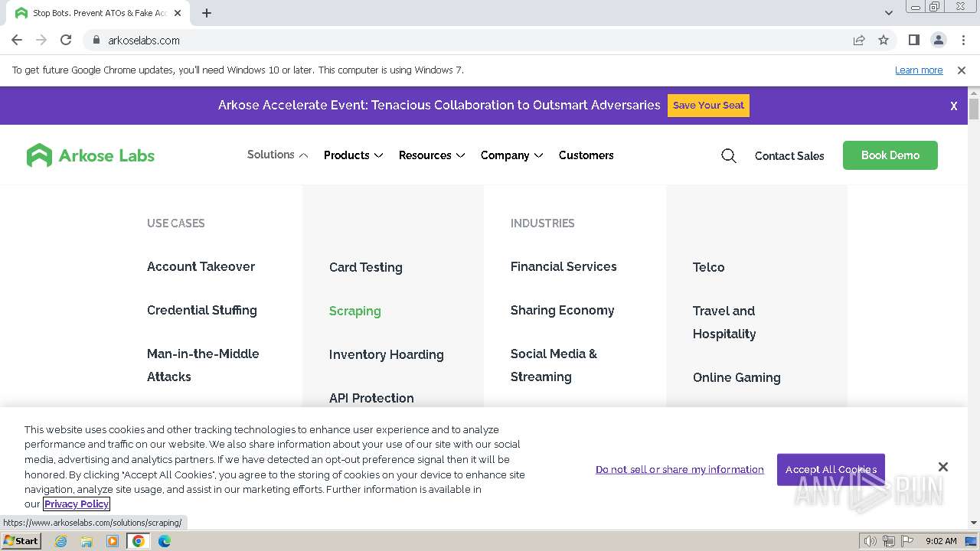Expand the Products dropdown
Screen dimensions: 980x551
[x=353, y=155]
